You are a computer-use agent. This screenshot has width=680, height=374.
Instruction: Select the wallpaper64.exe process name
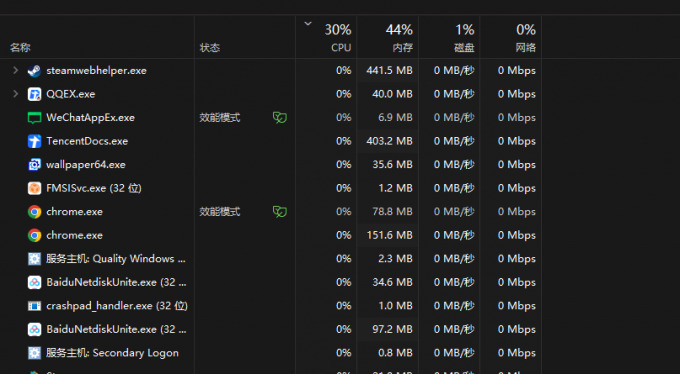click(x=86, y=164)
